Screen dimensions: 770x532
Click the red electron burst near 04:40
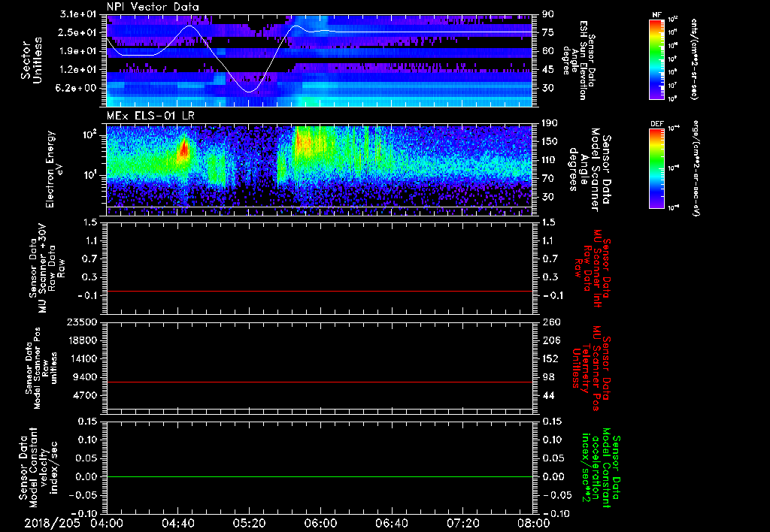pyautogui.click(x=183, y=149)
